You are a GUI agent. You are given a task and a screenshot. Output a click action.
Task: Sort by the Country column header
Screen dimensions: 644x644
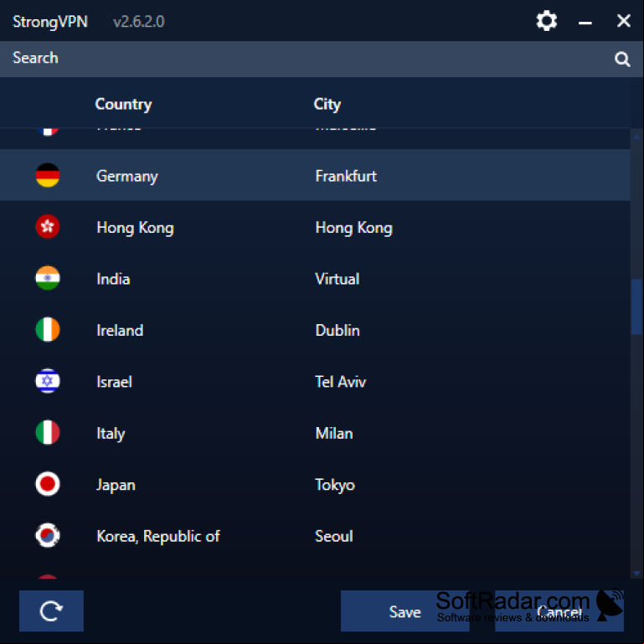tap(123, 105)
